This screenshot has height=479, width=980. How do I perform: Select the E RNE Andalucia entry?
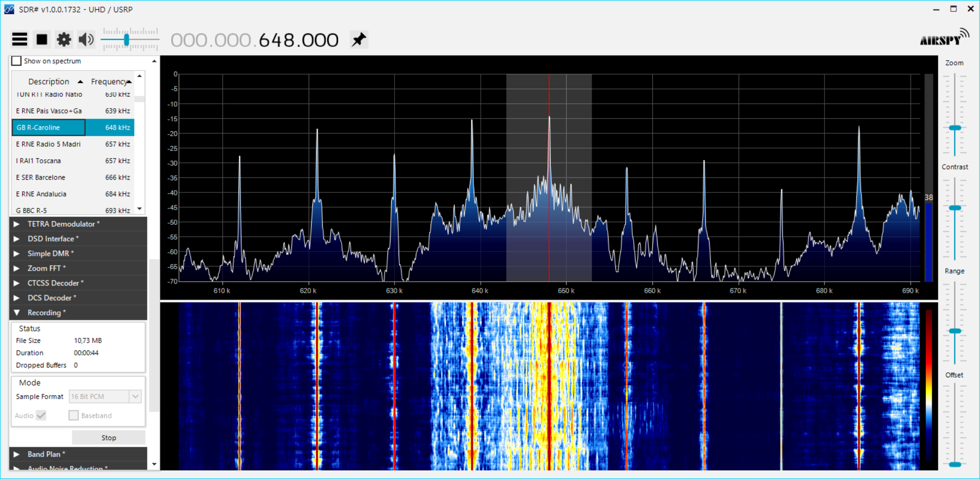pos(73,194)
